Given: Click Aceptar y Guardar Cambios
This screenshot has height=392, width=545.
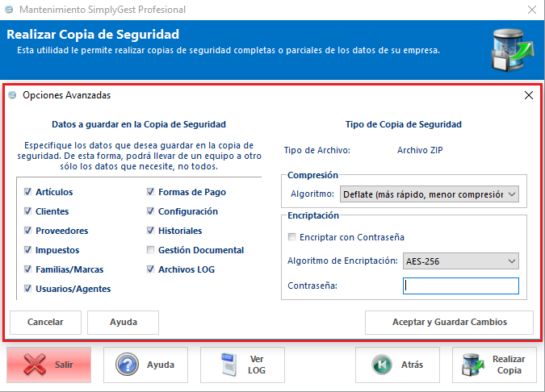Looking at the screenshot, I should (449, 322).
